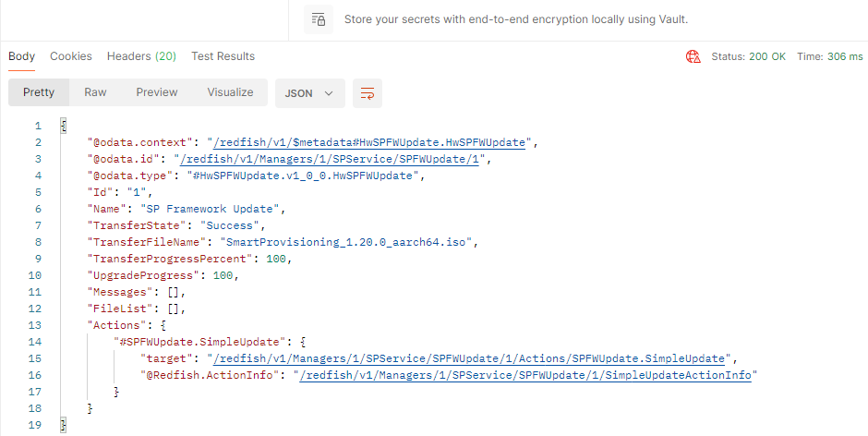Click the Time 306 ms label

point(830,56)
